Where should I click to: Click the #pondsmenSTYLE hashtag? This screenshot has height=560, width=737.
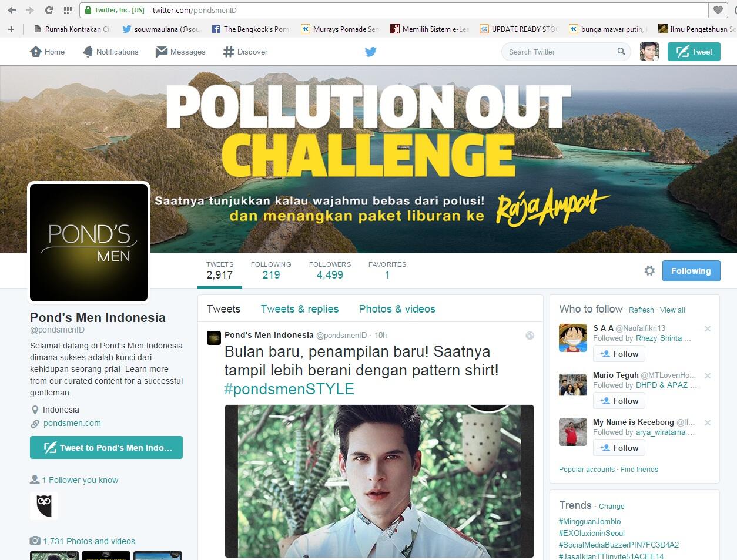pos(289,389)
